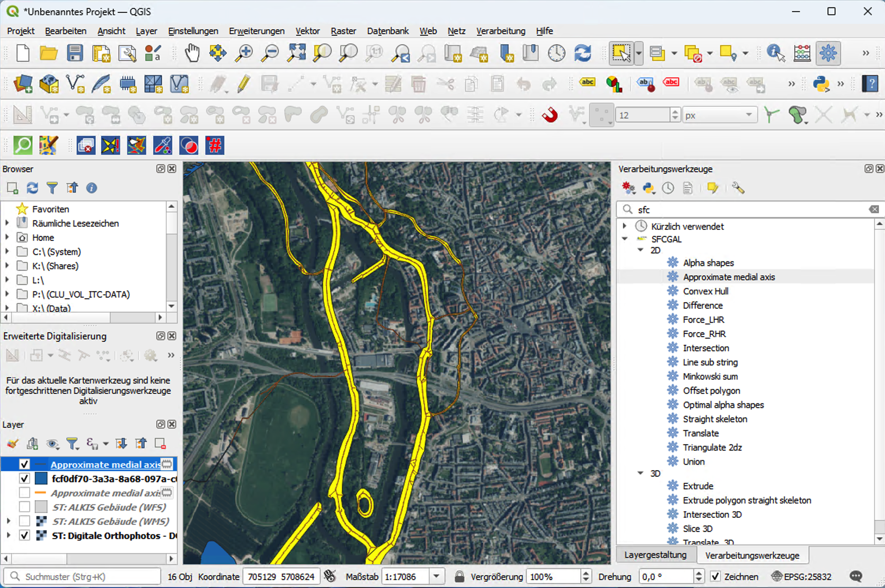Clear the sfc search field
This screenshot has width=885, height=588.
pyautogui.click(x=874, y=210)
